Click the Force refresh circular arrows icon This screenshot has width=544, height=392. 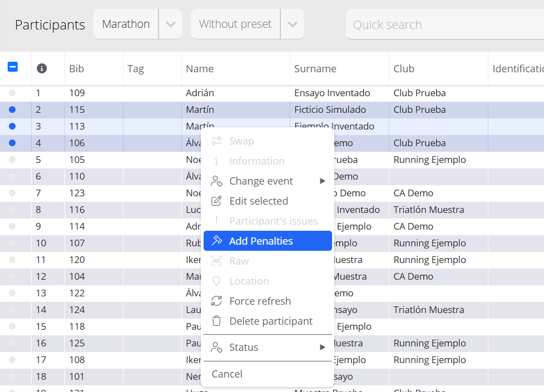point(216,301)
